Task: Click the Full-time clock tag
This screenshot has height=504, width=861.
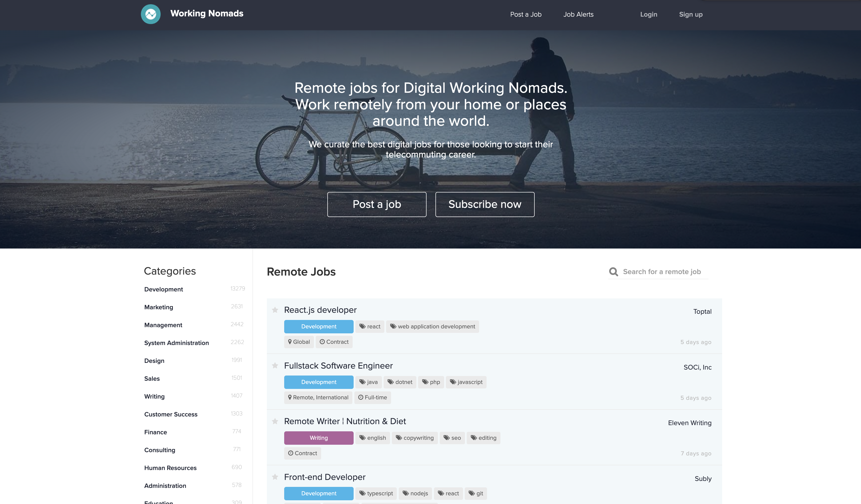Action: point(372,397)
